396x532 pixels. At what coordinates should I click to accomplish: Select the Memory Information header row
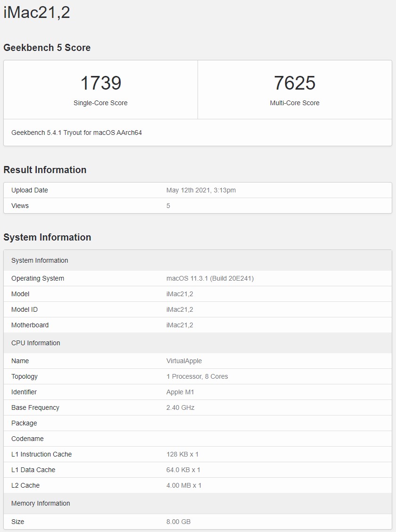pyautogui.click(x=198, y=503)
